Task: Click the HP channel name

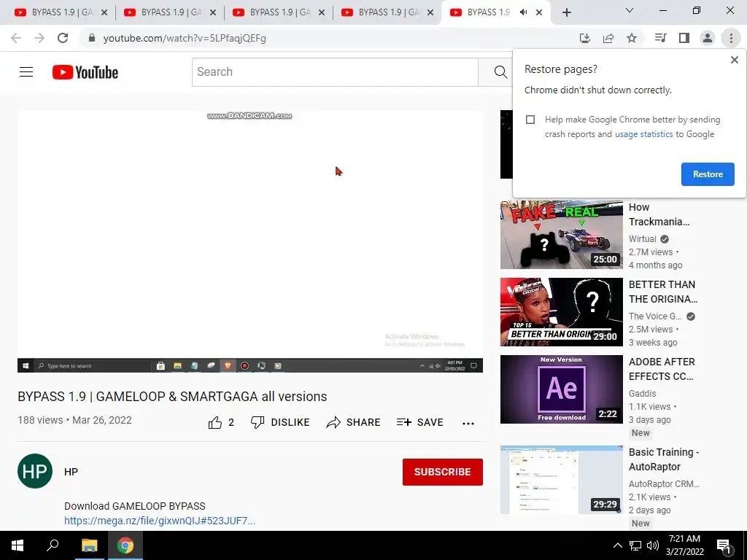Action: (71, 472)
